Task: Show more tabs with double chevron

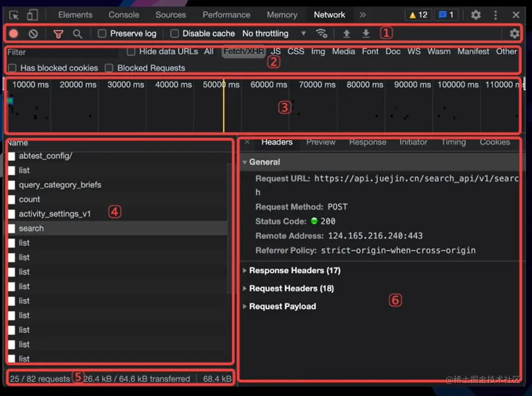Action: (x=363, y=15)
